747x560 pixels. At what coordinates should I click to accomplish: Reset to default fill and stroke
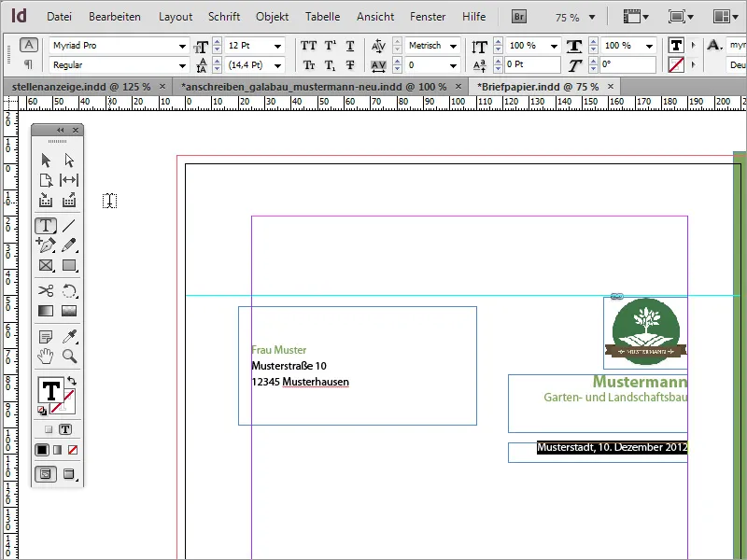(42, 411)
